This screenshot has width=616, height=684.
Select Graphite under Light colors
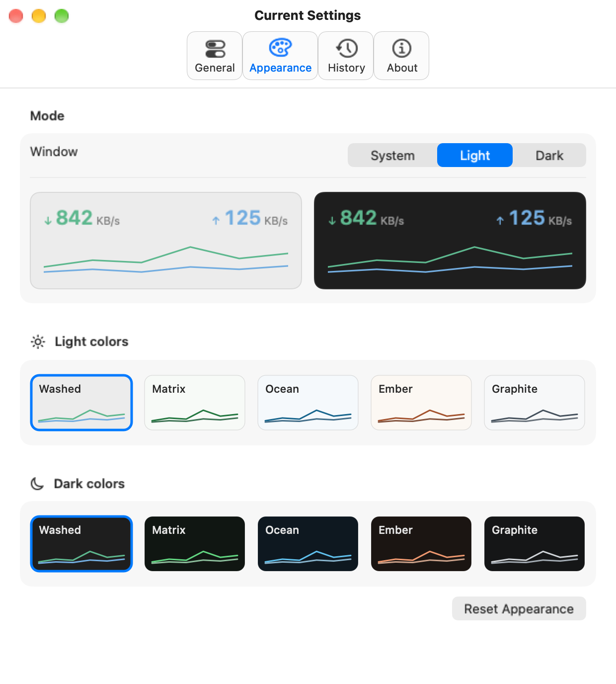(535, 403)
